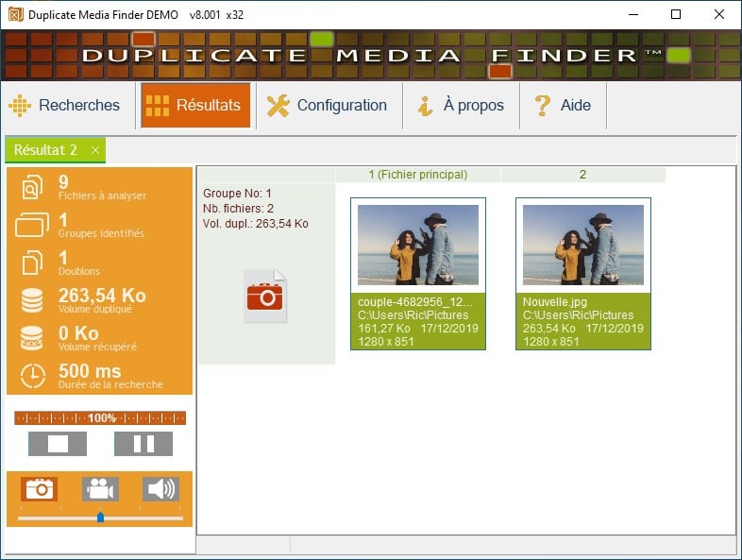The image size is (742, 560).
Task: Click the files to analyze magnifier icon
Action: coord(32,188)
